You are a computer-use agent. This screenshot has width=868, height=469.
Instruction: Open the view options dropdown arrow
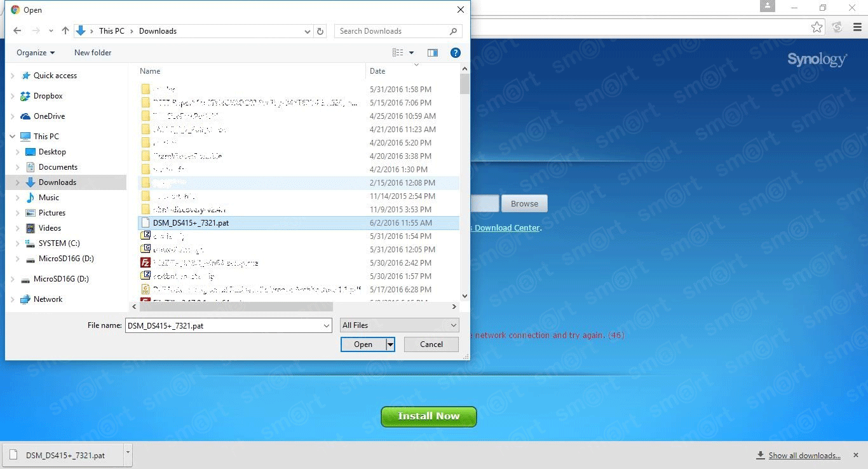(411, 53)
